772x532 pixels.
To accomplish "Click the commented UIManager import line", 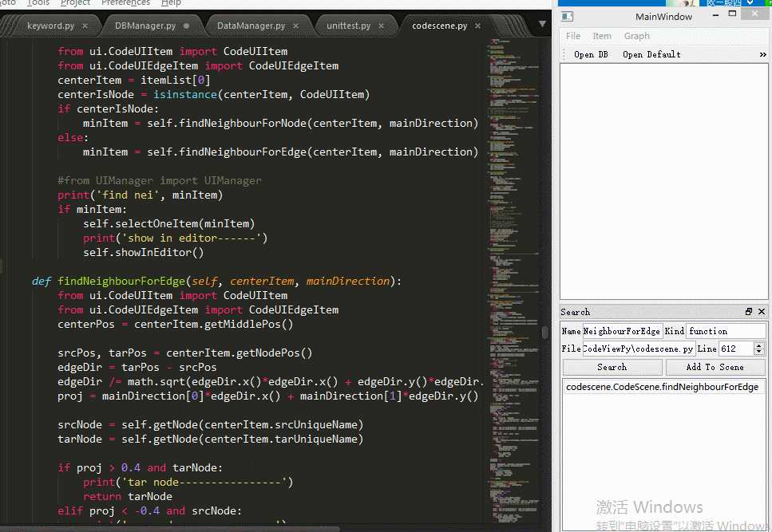I will [x=159, y=181].
